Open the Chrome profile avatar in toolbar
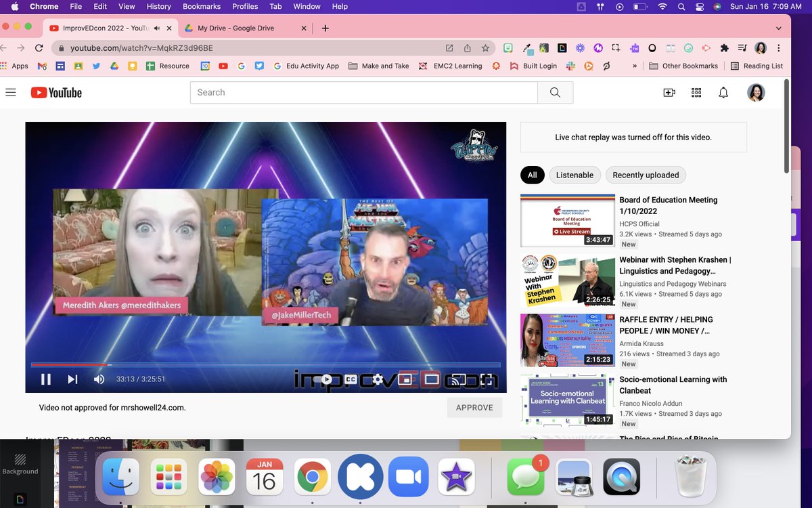Screen dimensions: 812x508 [x=761, y=48]
